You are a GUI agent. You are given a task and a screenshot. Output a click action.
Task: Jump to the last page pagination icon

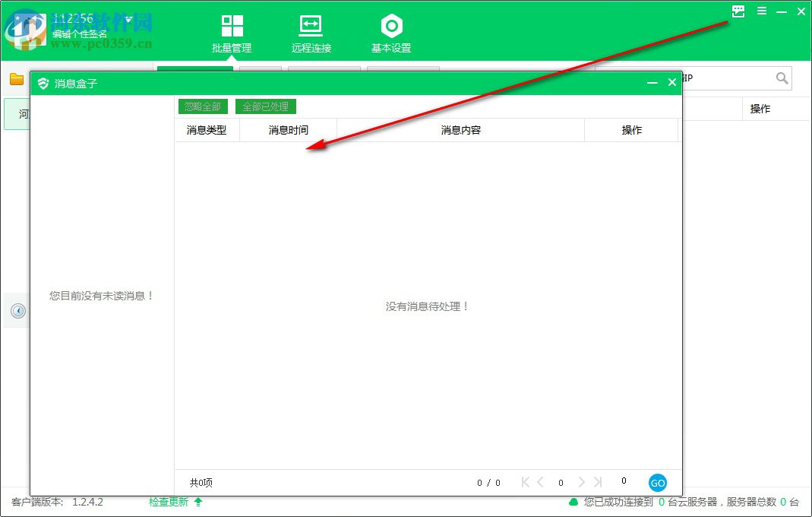click(599, 482)
